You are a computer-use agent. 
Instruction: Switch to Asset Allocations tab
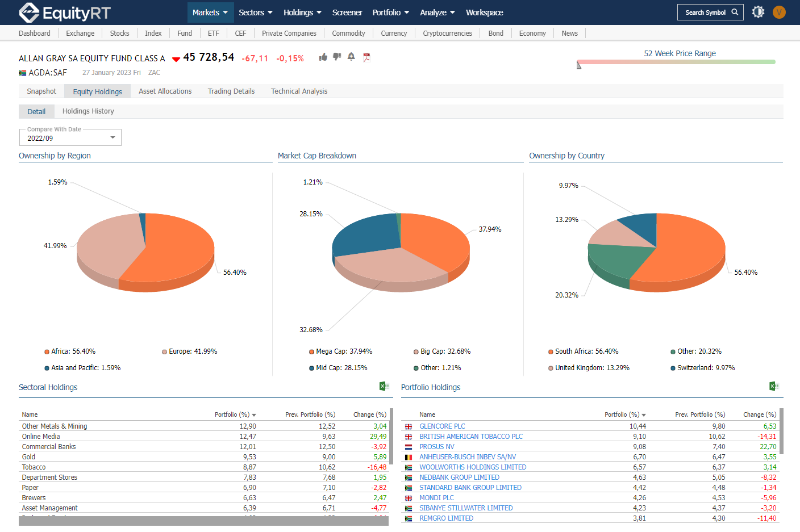165,91
